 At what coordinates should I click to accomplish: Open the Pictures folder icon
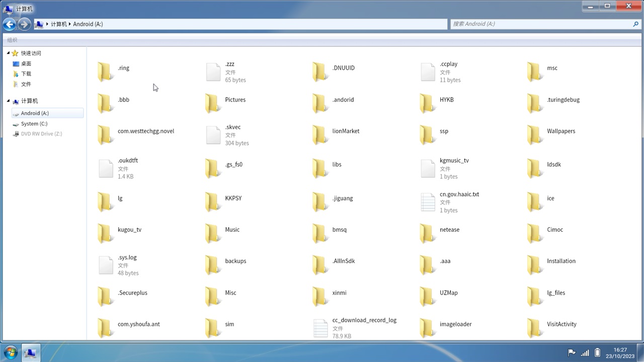tap(213, 104)
